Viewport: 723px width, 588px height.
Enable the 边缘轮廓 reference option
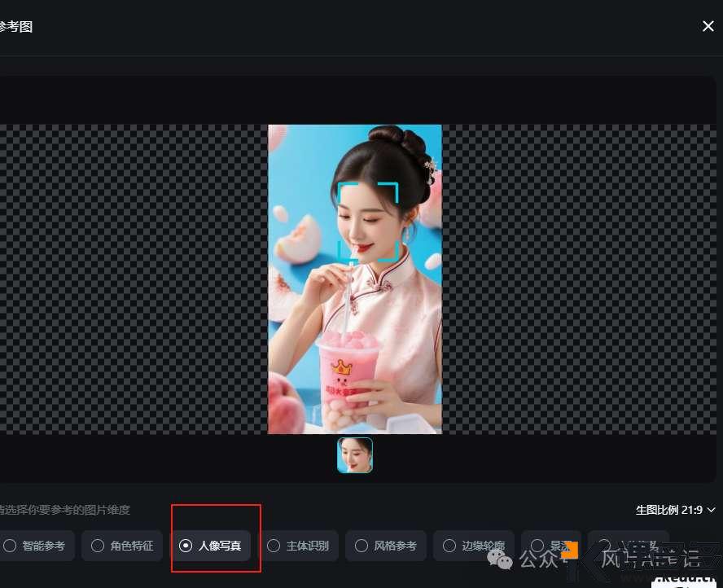click(x=474, y=546)
